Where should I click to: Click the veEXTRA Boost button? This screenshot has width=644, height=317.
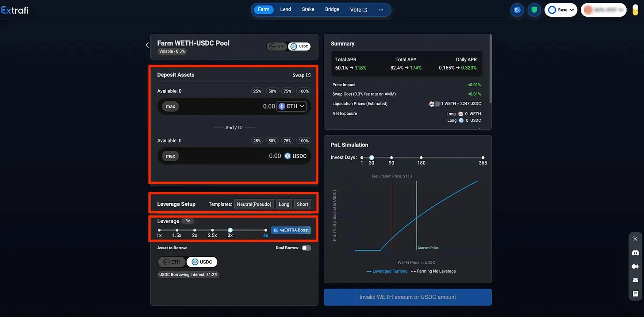(291, 230)
